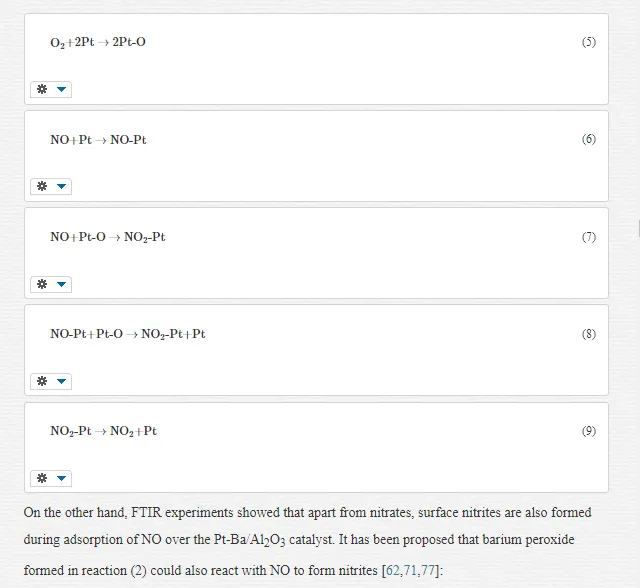Image resolution: width=640 pixels, height=588 pixels.
Task: Select the equation number (7) label
Action: [x=589, y=237]
